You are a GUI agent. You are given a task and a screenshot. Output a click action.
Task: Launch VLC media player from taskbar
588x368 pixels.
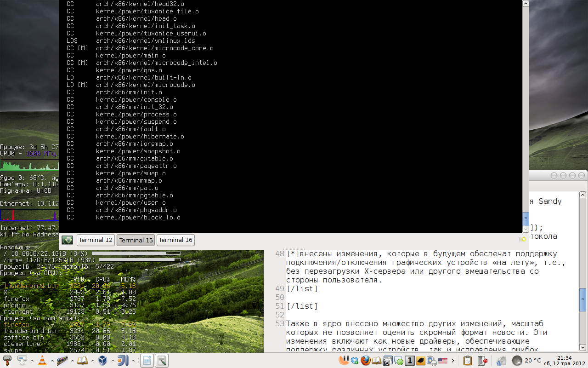click(x=42, y=361)
